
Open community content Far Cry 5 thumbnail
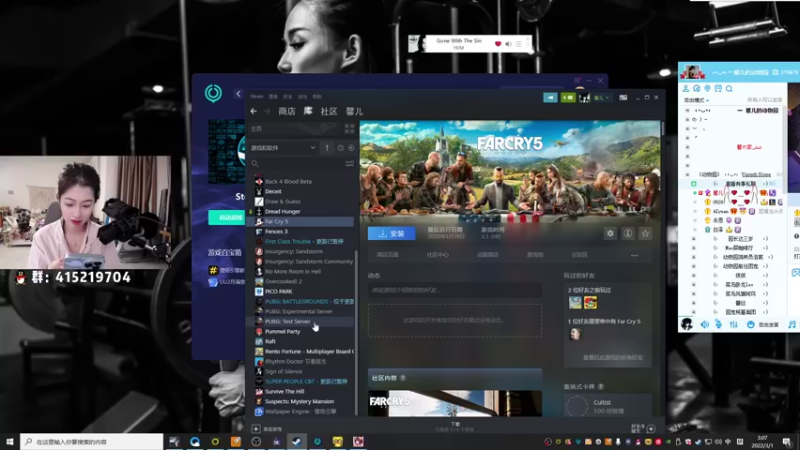point(455,404)
